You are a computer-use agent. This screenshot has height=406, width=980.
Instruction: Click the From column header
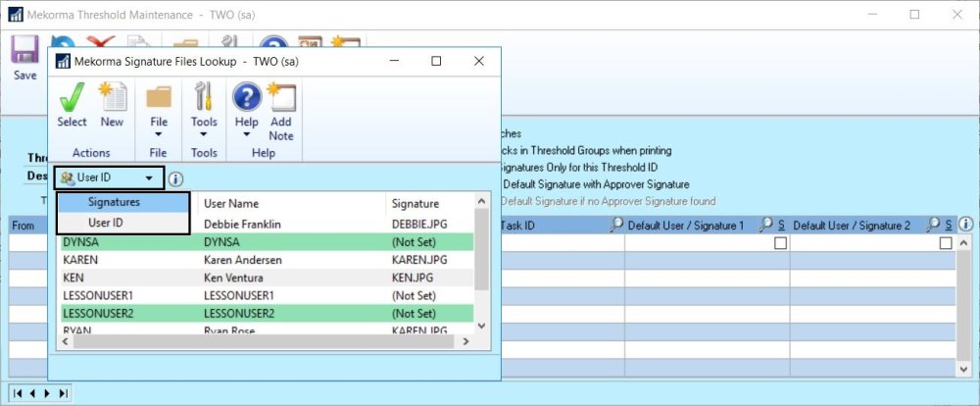[x=24, y=226]
